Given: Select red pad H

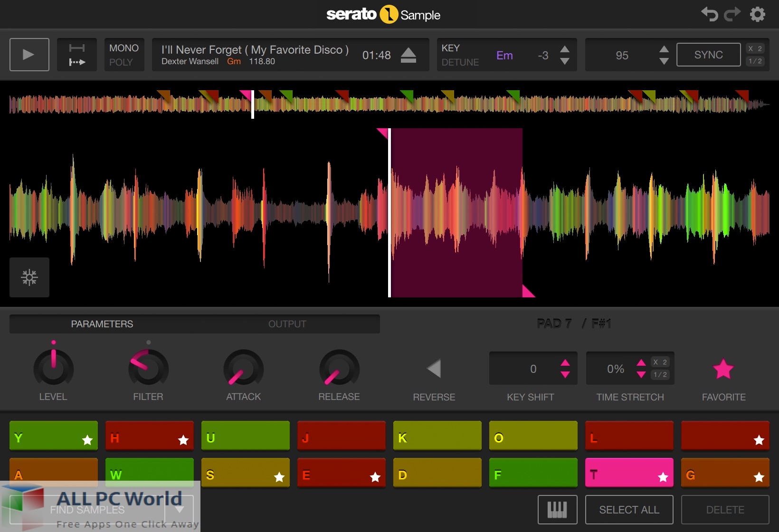Looking at the screenshot, I should 150,436.
